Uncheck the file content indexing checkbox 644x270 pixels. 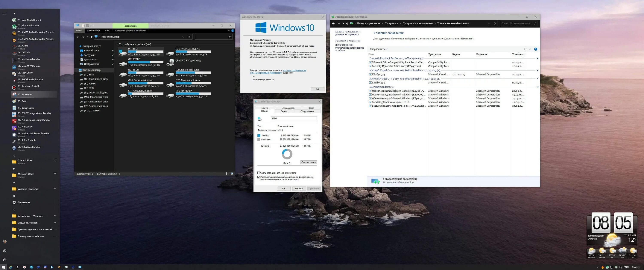(259, 177)
